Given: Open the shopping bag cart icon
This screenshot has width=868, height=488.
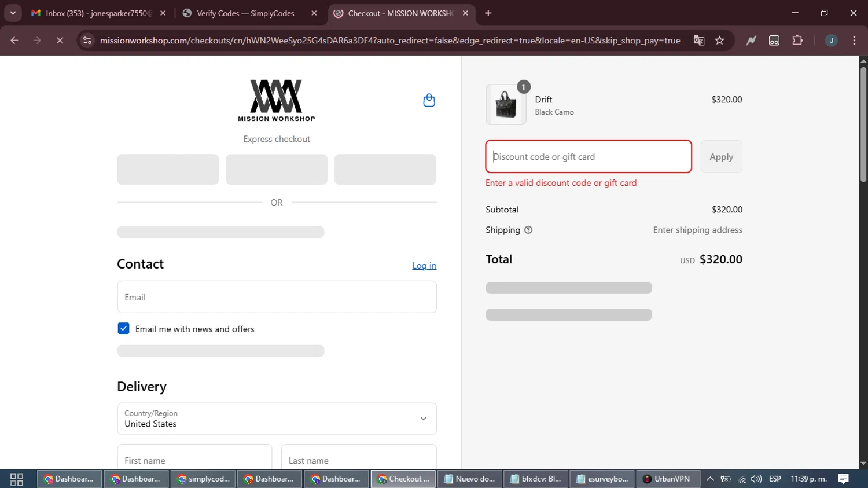Looking at the screenshot, I should (x=429, y=100).
